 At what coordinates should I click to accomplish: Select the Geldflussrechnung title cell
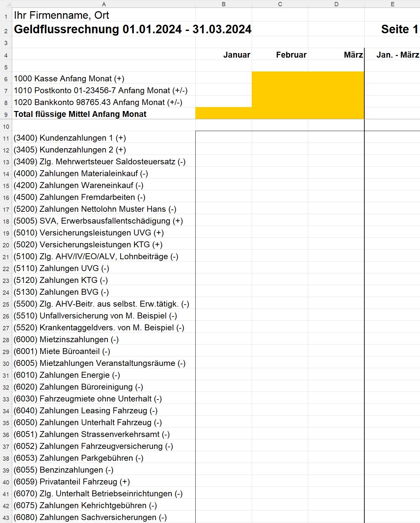pyautogui.click(x=132, y=29)
